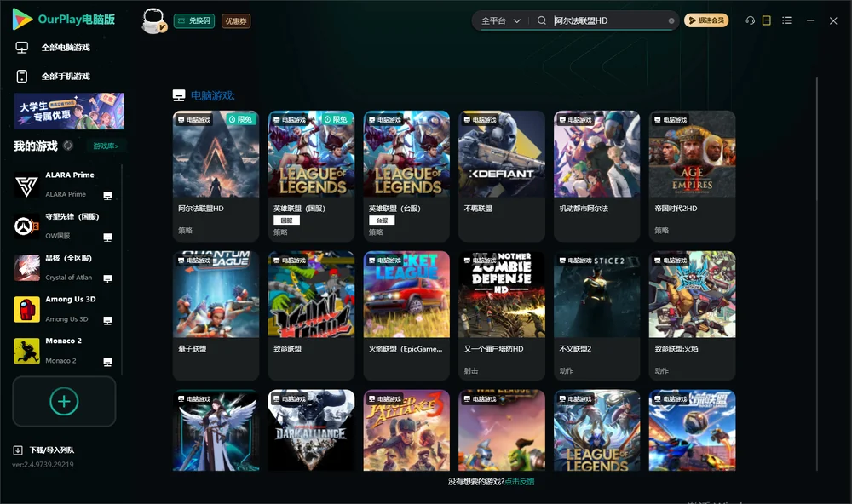
Task: Click the PC icon on ALARA Prime row
Action: point(107,196)
